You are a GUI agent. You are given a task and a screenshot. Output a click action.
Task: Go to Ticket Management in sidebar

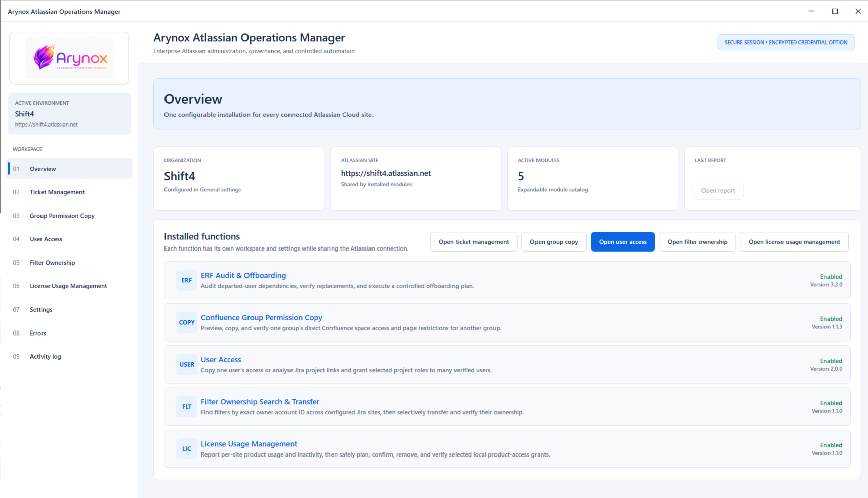coord(69,192)
